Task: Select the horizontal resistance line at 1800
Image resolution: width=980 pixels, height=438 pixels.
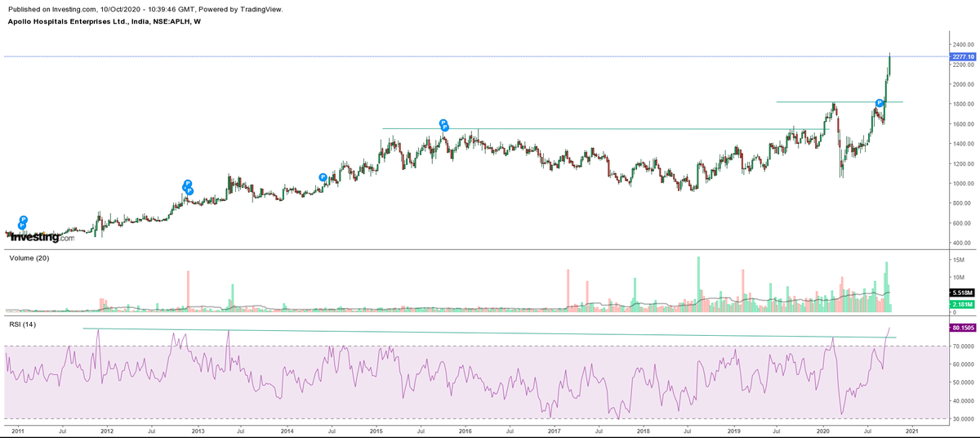Action: pyautogui.click(x=840, y=102)
